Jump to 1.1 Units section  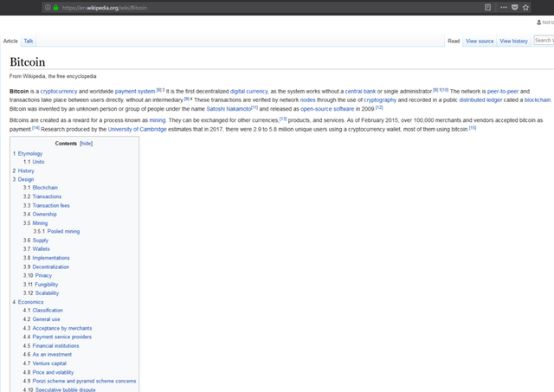(34, 162)
